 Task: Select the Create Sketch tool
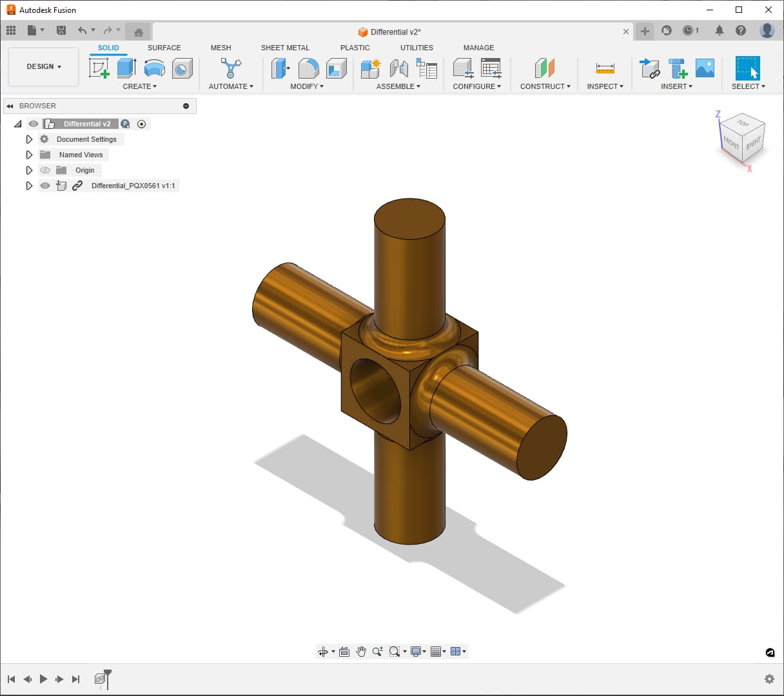point(99,67)
